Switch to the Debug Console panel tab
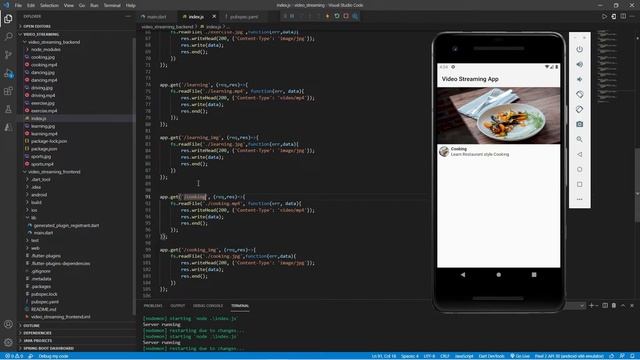 [x=207, y=305]
